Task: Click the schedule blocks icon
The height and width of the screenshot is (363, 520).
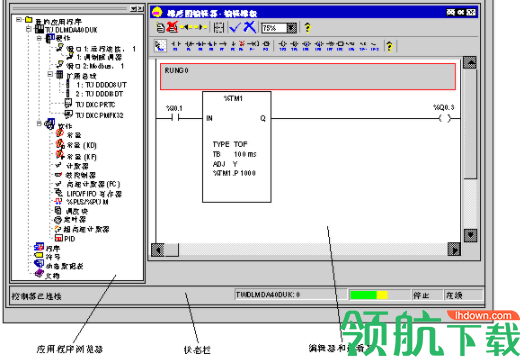Action: click(58, 210)
